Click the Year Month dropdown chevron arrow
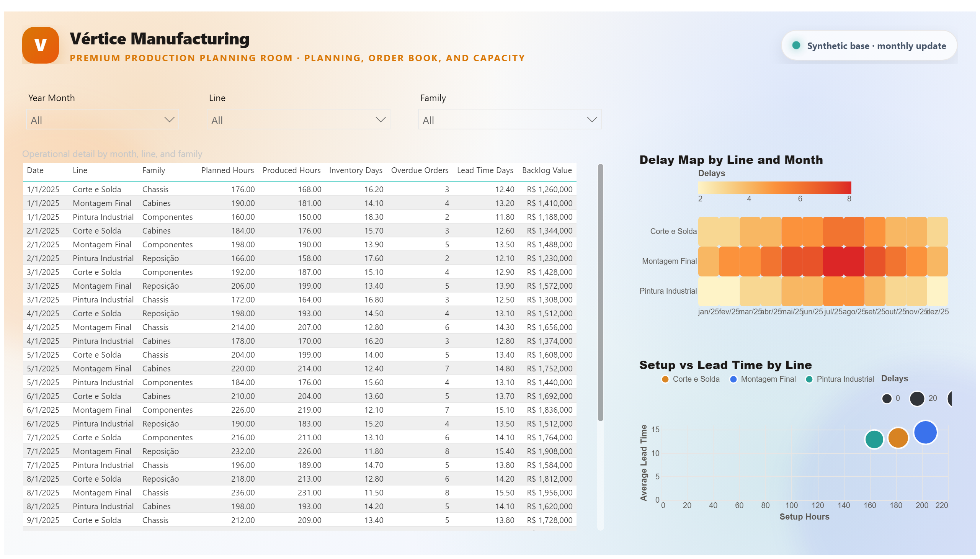The height and width of the screenshot is (559, 980). coord(169,120)
